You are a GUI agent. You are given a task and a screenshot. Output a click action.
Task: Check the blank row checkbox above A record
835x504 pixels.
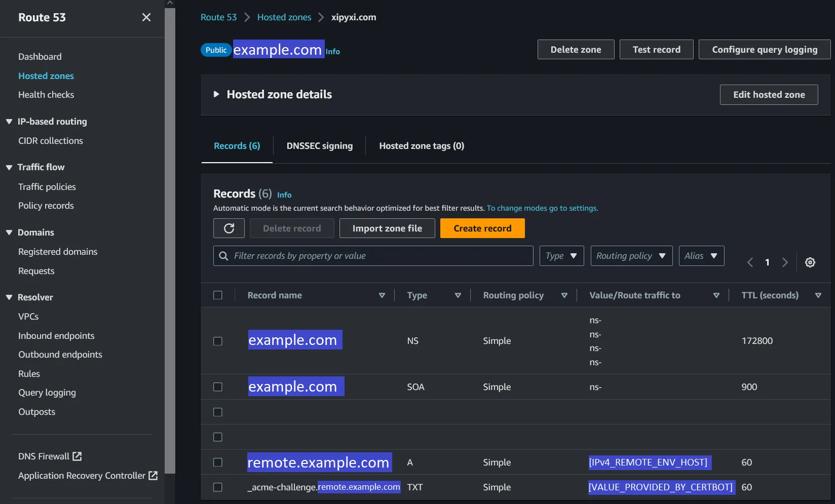click(218, 437)
